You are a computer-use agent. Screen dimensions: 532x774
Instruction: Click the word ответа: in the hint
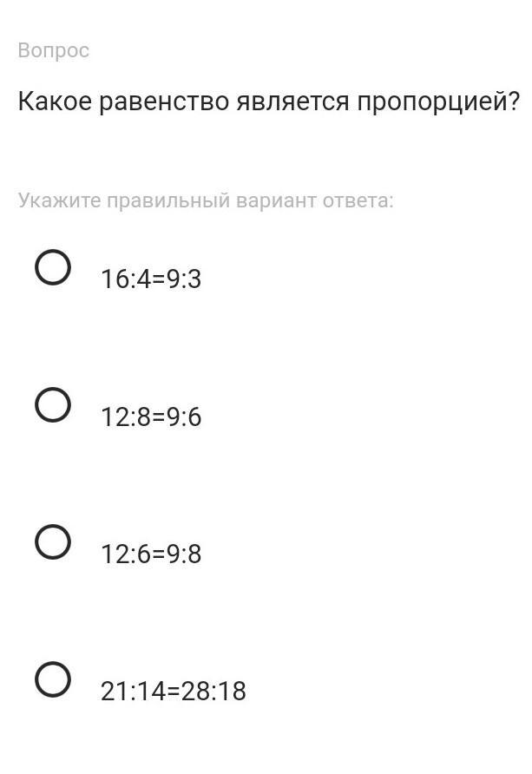pos(358,201)
